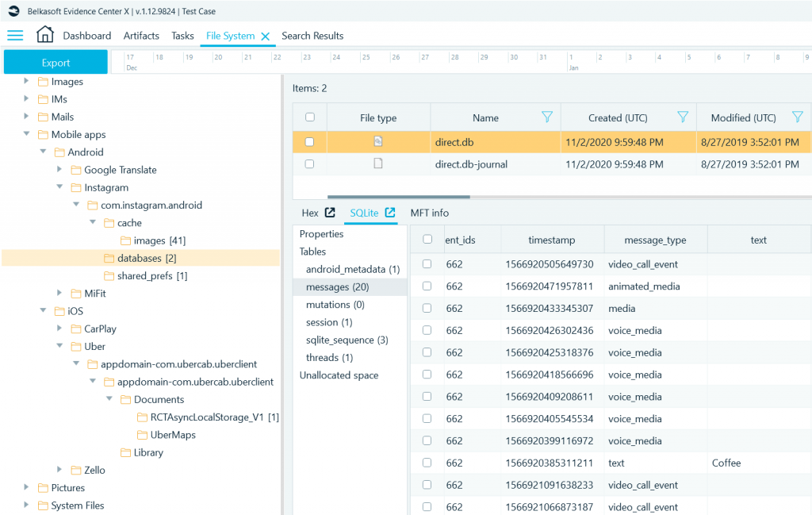Open Modified (UTC) column filter
This screenshot has height=515, width=812.
coord(798,117)
